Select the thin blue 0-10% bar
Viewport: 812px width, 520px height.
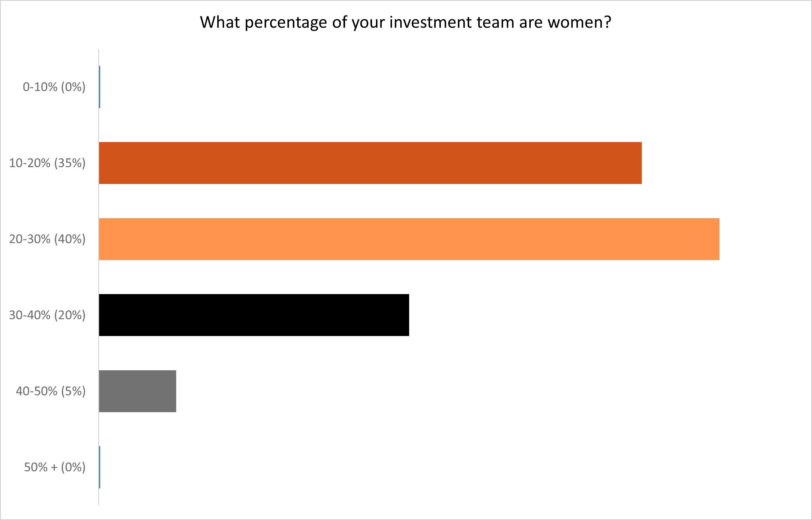(100, 87)
